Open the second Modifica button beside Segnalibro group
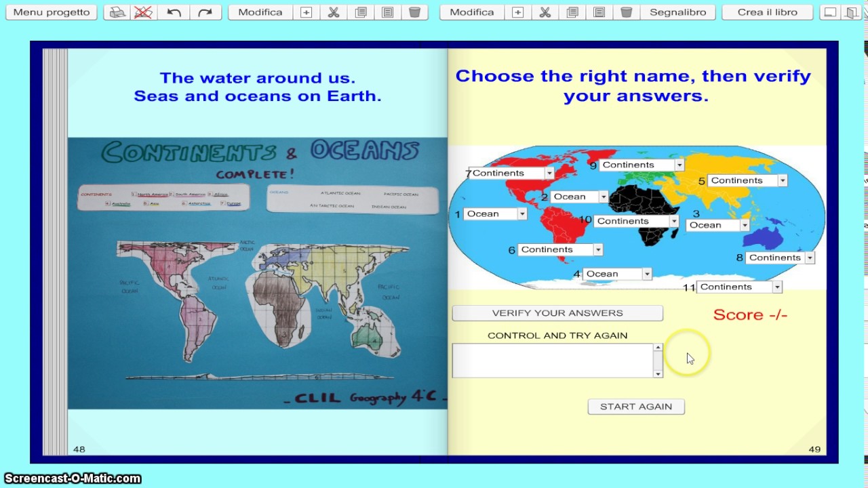Screen dimensions: 868x488 point(472,12)
